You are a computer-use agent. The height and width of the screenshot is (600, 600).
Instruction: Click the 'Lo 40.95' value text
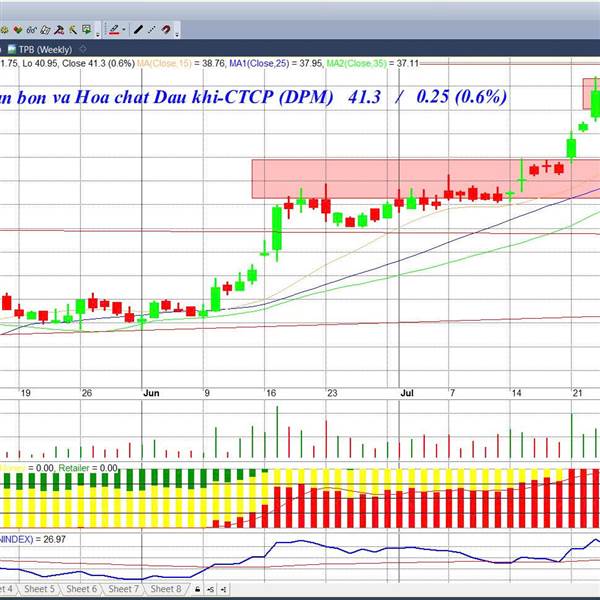coord(40,64)
